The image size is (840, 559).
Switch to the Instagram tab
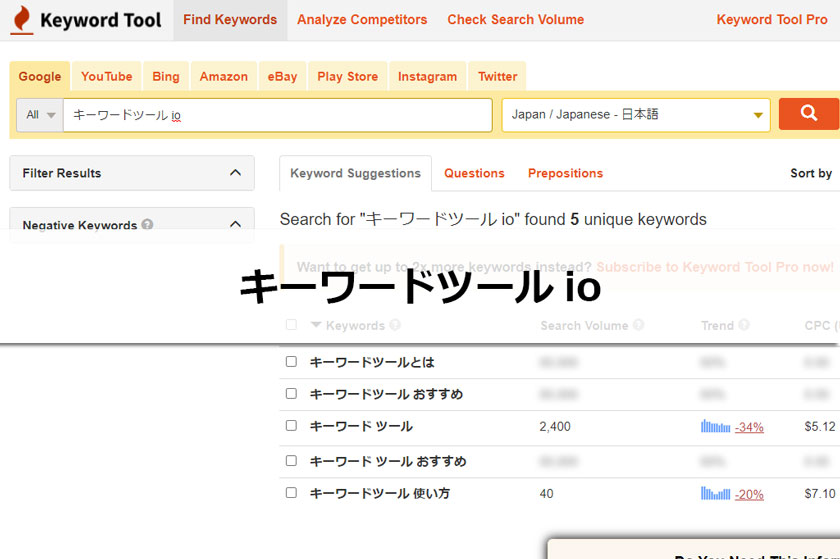(x=428, y=77)
